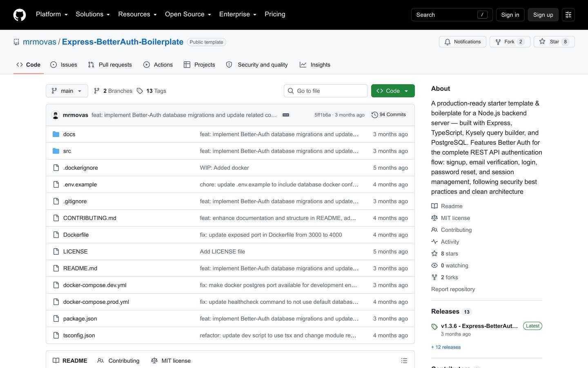Open the Pricing page
Screen dimensions: 588x368
click(275, 14)
